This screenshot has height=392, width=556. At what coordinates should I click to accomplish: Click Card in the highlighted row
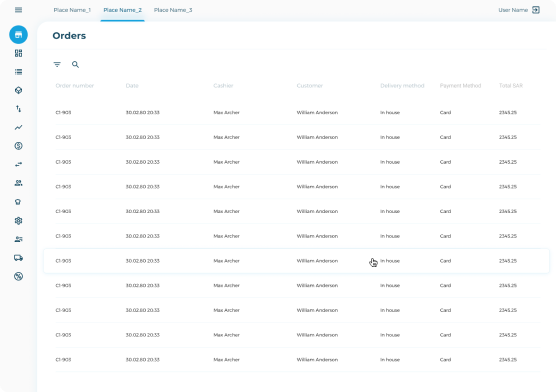coord(445,261)
